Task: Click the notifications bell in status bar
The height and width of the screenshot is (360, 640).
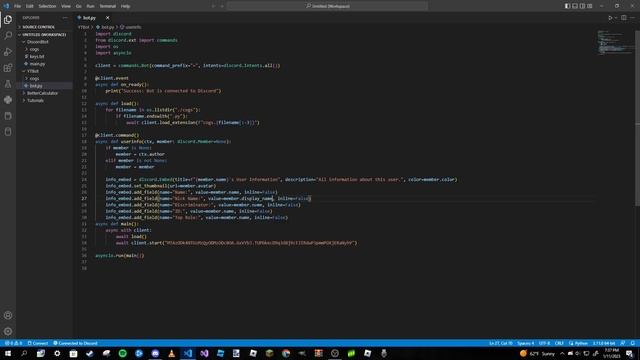Action: (632, 343)
